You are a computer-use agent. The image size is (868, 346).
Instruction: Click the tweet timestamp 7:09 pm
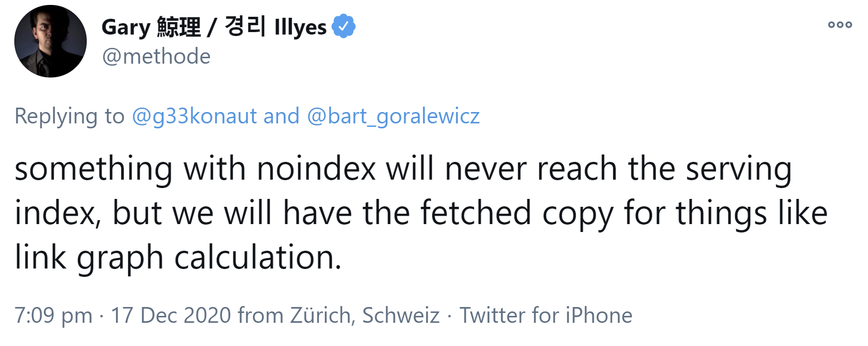pyautogui.click(x=52, y=314)
